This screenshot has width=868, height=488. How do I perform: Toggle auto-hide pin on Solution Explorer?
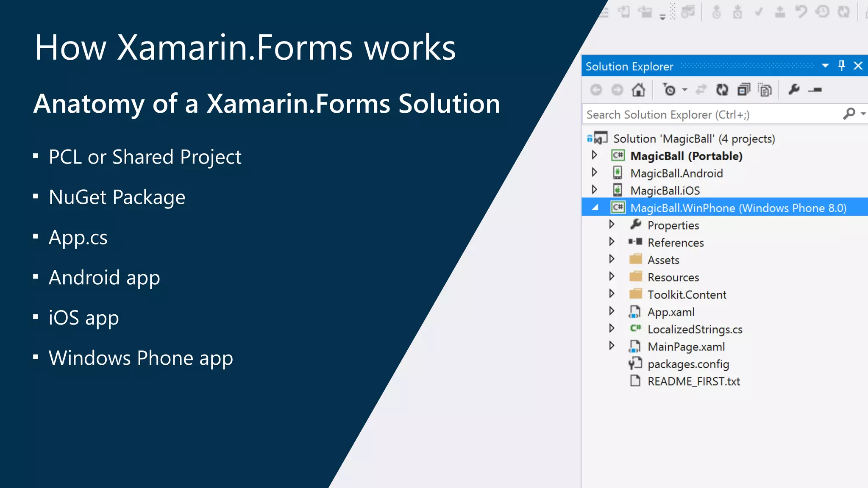(842, 65)
